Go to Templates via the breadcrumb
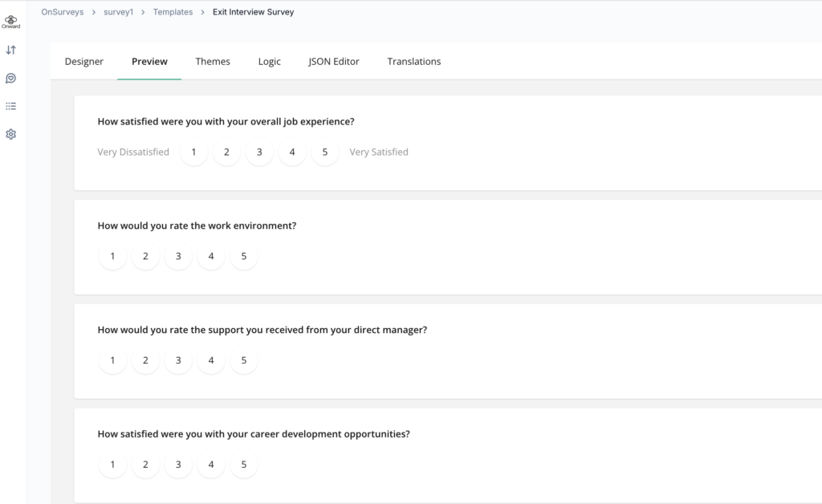The height and width of the screenshot is (504, 822). [173, 12]
